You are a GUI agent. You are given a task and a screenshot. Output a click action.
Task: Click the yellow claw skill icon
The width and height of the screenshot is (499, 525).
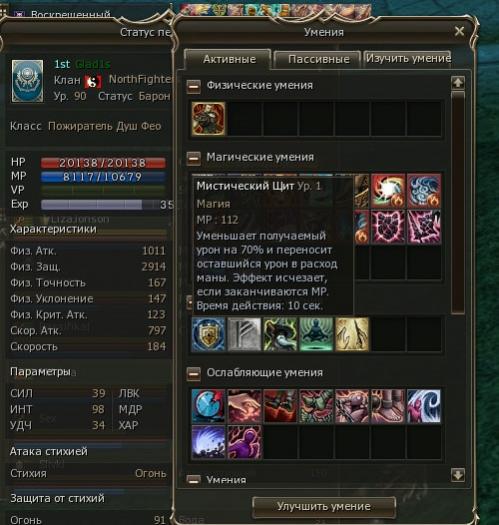tap(352, 334)
